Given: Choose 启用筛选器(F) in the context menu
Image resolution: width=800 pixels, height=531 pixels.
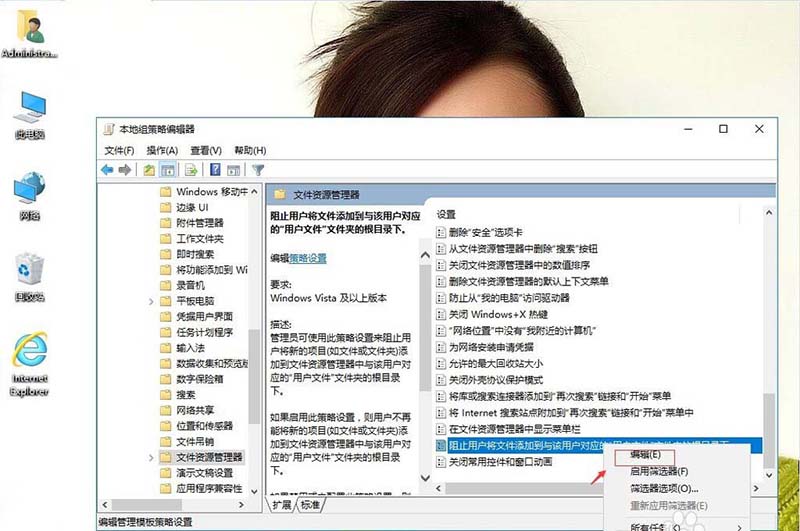Looking at the screenshot, I should [659, 471].
